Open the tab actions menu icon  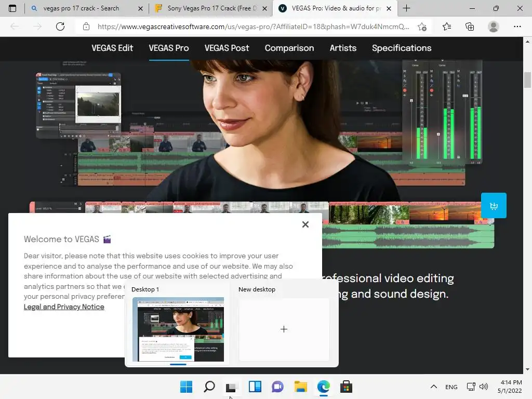click(12, 8)
